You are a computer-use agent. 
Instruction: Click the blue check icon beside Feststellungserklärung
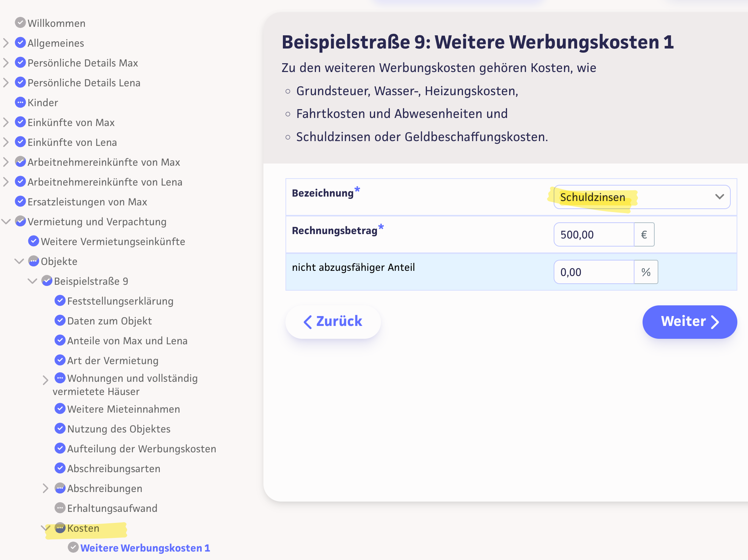coord(60,301)
